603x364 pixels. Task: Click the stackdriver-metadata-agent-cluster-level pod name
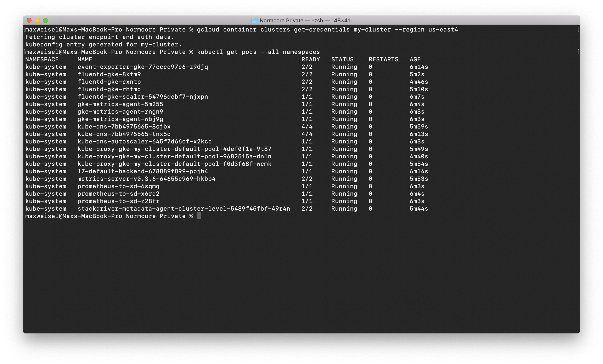184,209
